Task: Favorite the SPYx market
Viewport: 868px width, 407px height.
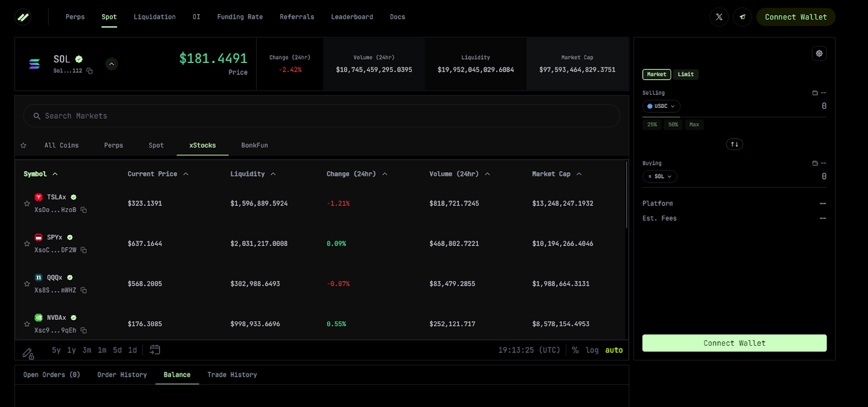Action: pos(27,244)
